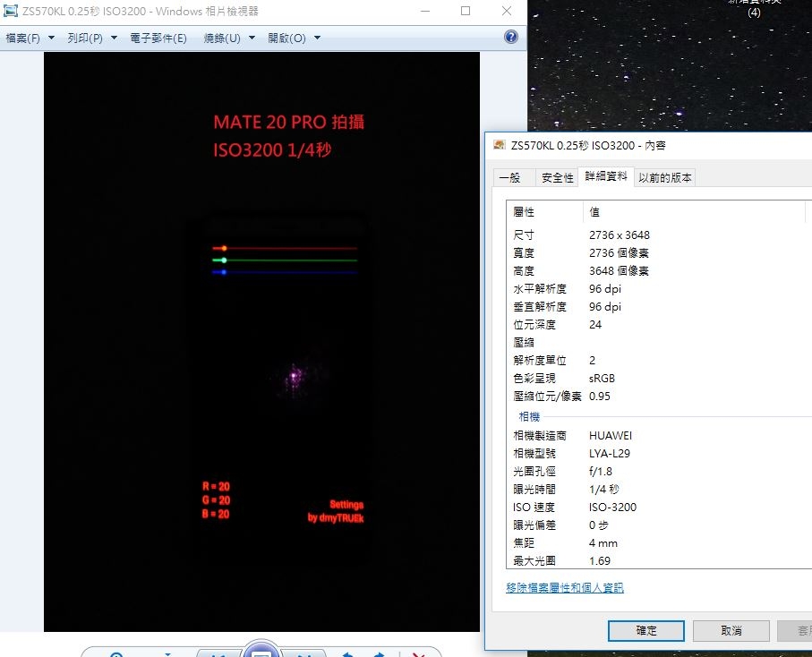
Task: Click the 值 column header
Action: (x=694, y=212)
